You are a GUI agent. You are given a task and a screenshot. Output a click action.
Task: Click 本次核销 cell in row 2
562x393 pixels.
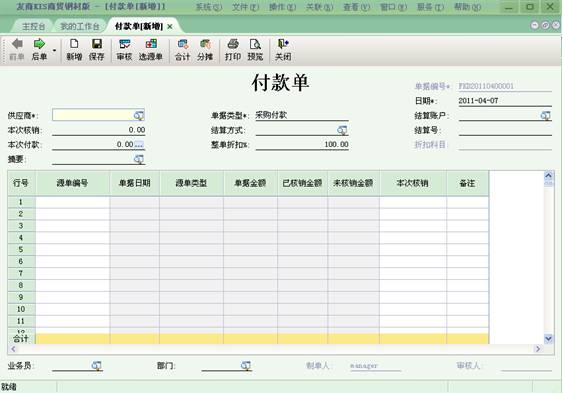[413, 214]
